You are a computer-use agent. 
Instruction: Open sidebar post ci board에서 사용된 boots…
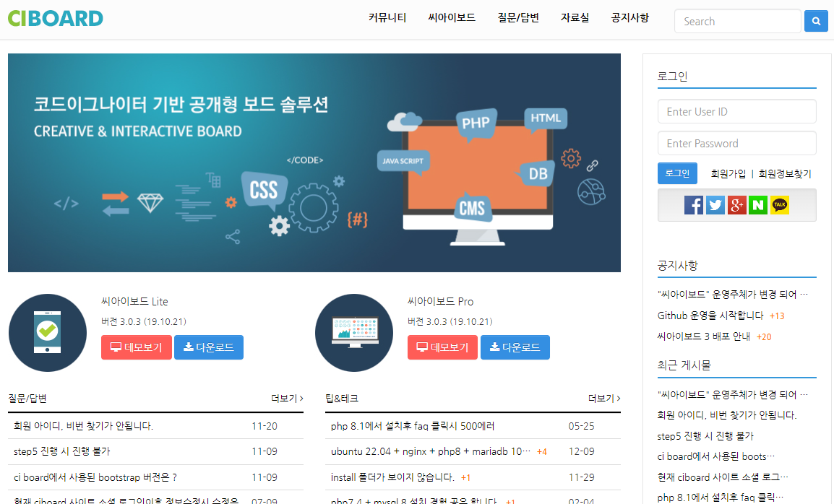click(716, 456)
